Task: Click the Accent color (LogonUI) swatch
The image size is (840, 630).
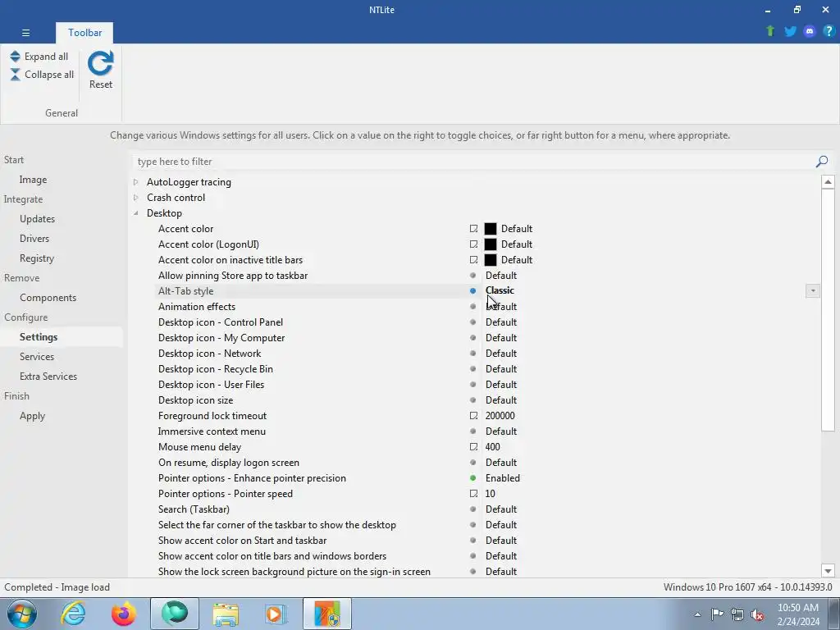Action: (491, 244)
